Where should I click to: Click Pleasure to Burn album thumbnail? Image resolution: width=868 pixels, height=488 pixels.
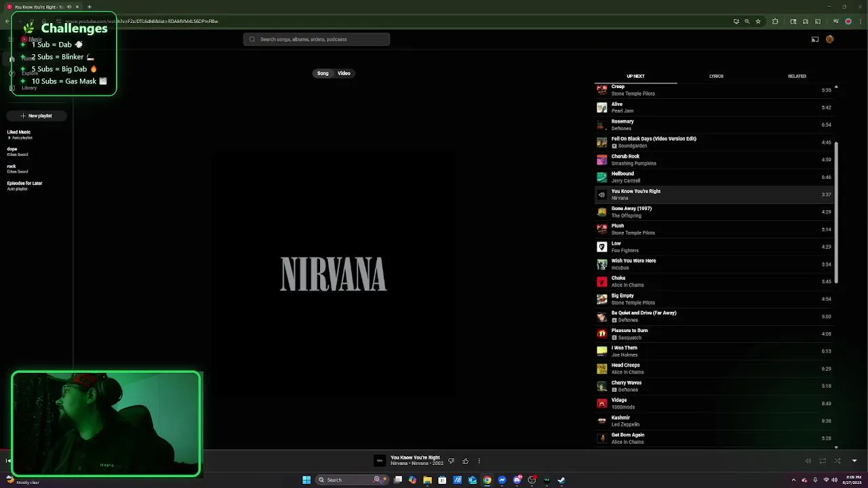point(601,333)
